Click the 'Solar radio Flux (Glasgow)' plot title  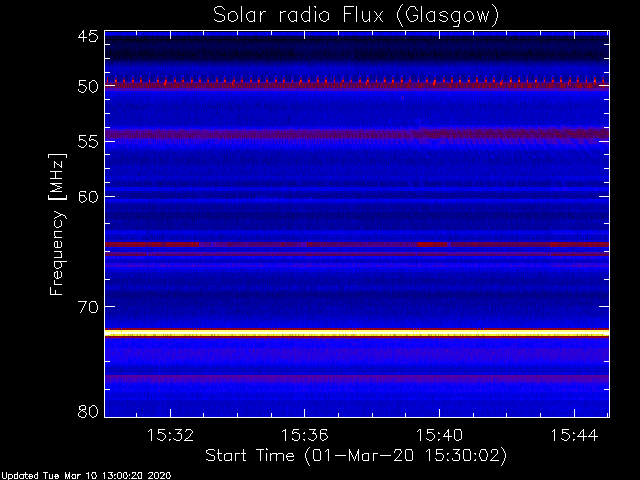coord(356,16)
